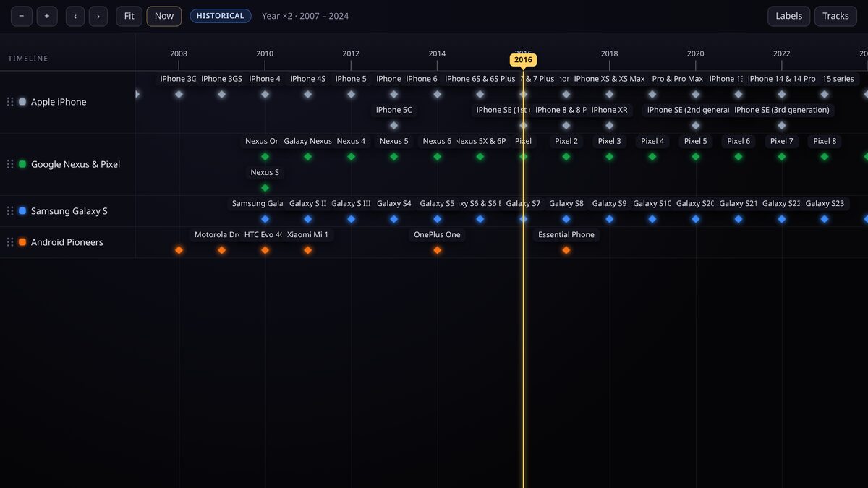868x488 pixels.
Task: Click the iPhone 3GS event label
Action: point(222,79)
